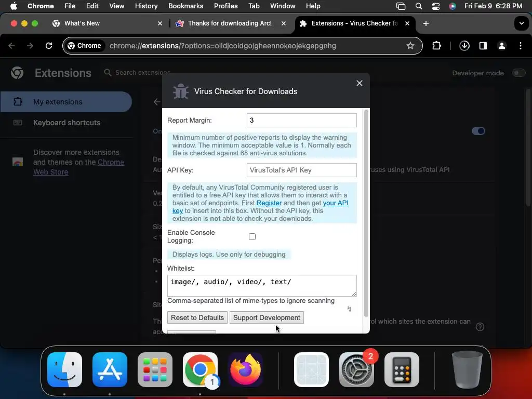
Task: Open the Bookmarks menu
Action: tap(185, 6)
